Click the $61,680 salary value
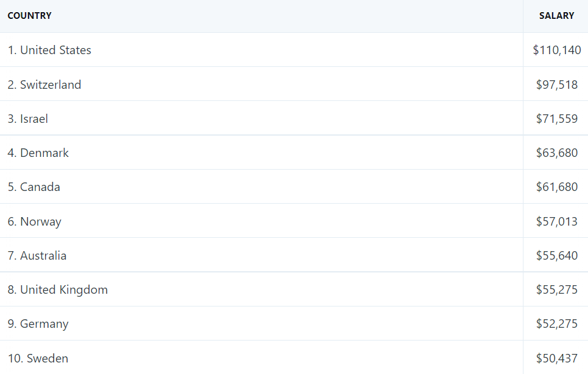The width and height of the screenshot is (588, 374). pyautogui.click(x=557, y=187)
